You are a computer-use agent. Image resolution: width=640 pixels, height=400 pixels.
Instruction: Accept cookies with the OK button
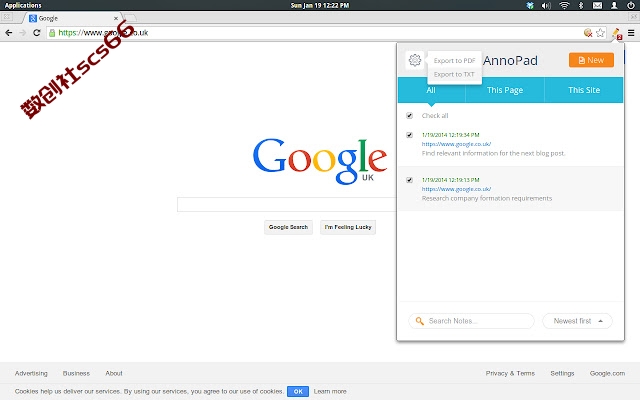[298, 391]
